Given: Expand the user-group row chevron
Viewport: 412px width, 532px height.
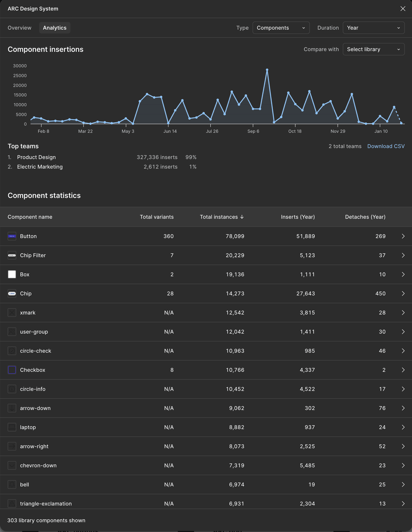Looking at the screenshot, I should pos(403,331).
